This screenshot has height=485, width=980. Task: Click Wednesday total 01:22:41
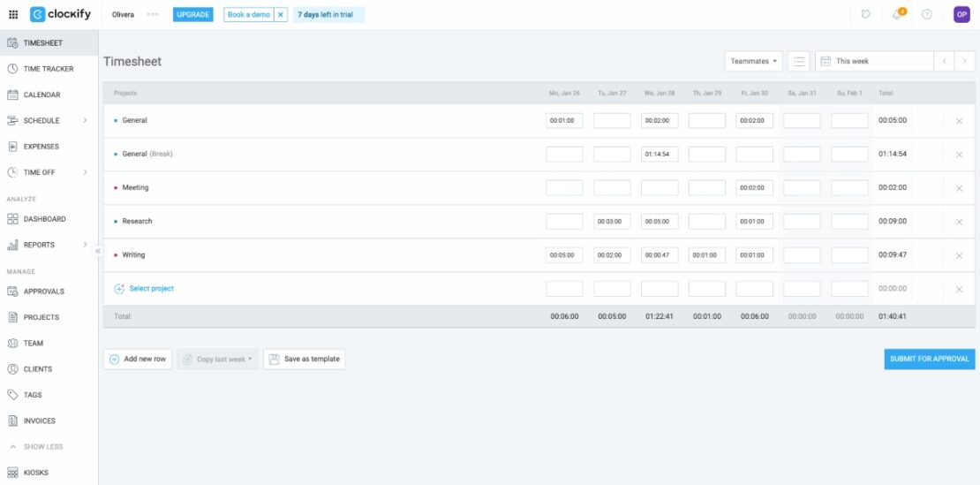pyautogui.click(x=660, y=316)
